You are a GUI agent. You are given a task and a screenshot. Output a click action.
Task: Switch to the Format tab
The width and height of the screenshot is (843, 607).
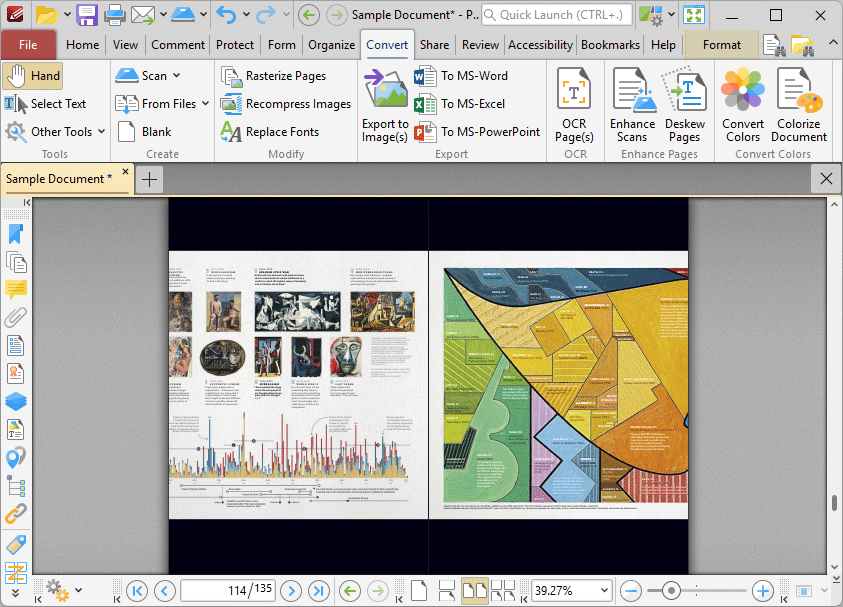point(721,45)
